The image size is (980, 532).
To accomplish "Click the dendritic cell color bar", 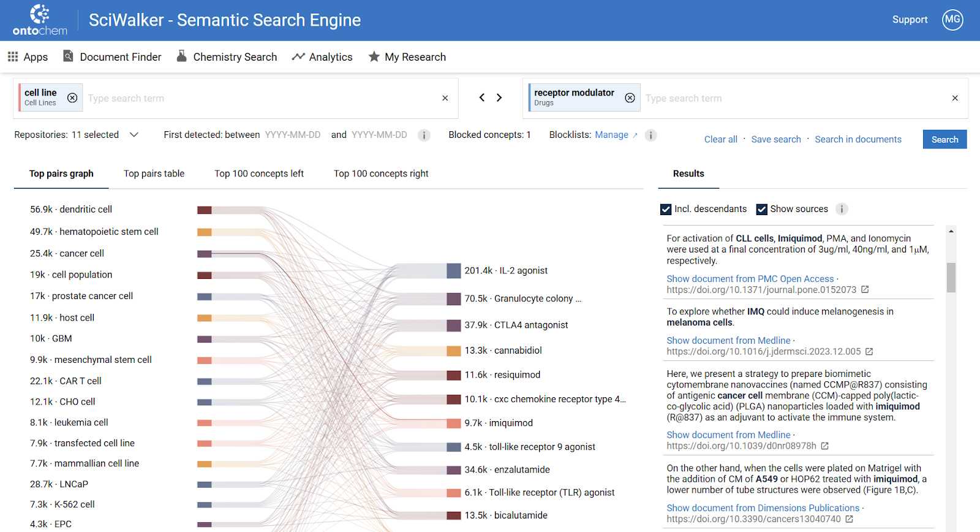I will tap(205, 210).
